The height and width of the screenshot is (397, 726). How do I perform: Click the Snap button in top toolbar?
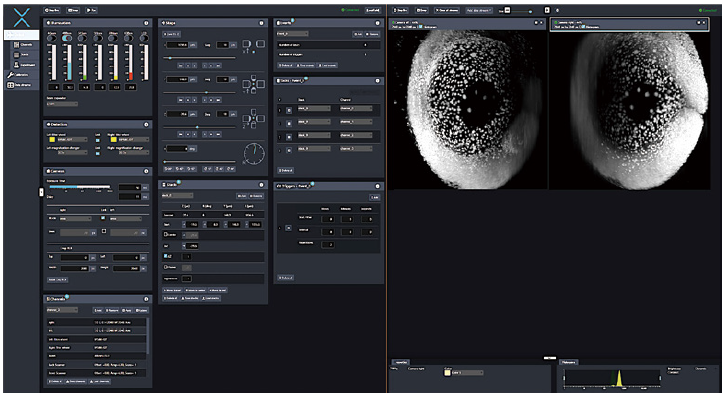click(x=73, y=10)
